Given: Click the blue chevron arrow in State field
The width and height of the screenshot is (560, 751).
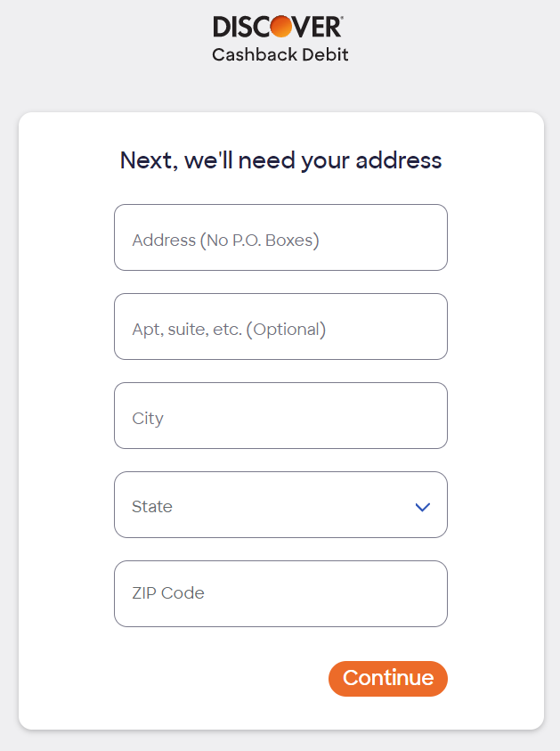Looking at the screenshot, I should pyautogui.click(x=423, y=507).
